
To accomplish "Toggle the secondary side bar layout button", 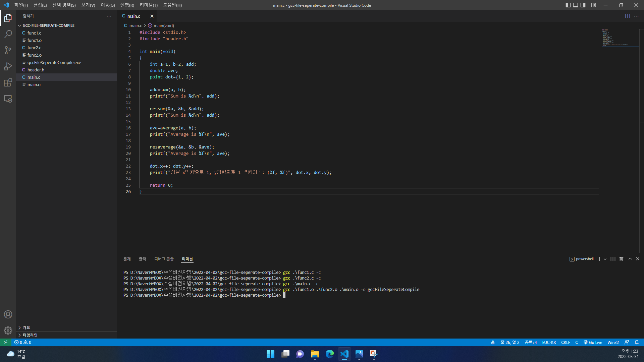I will click(583, 5).
